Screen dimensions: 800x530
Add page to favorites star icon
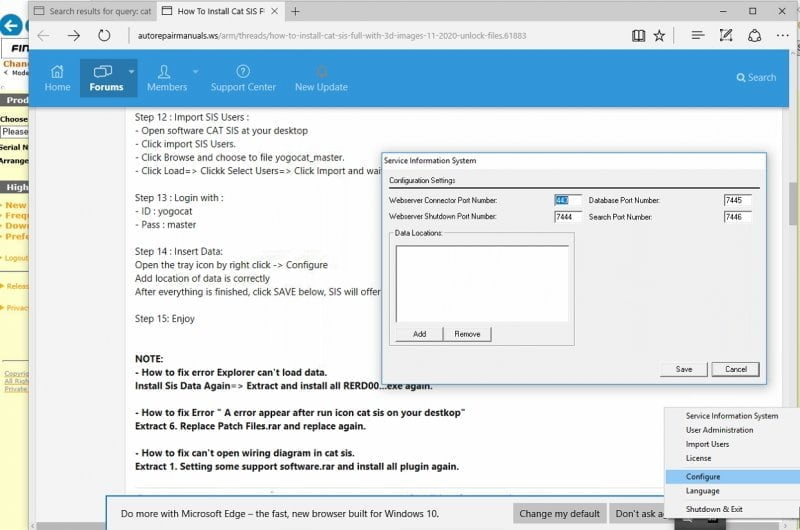click(659, 35)
